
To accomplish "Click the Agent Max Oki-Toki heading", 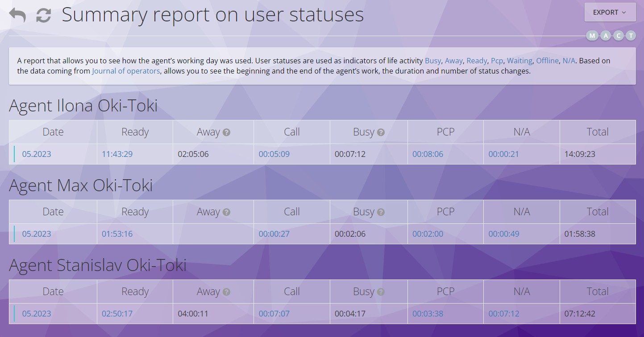I will click(x=81, y=186).
